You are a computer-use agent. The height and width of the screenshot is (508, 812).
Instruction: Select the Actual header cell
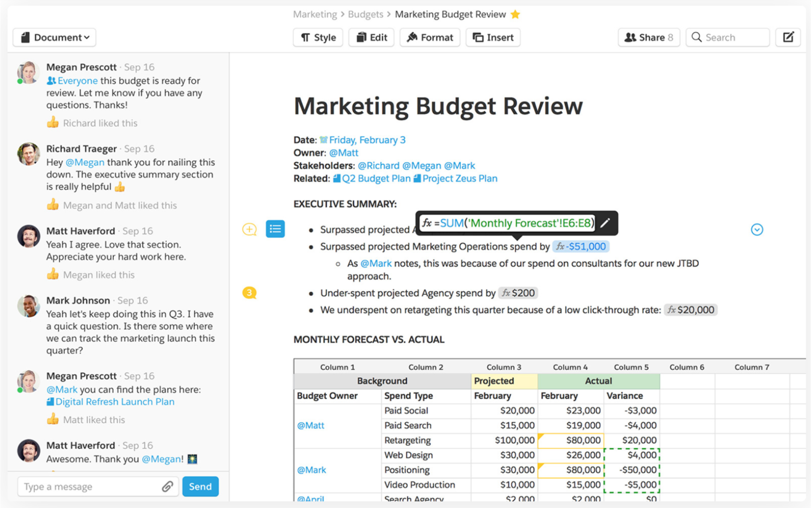point(598,381)
